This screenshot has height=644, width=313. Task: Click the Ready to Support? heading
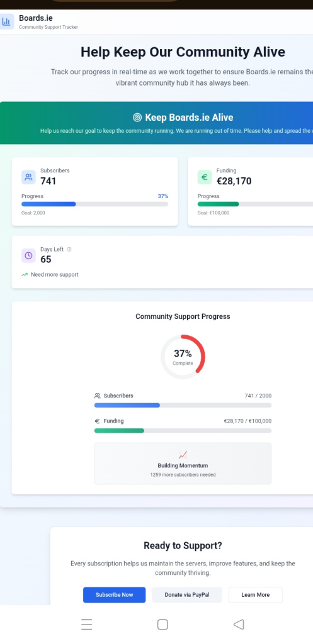[183, 546]
